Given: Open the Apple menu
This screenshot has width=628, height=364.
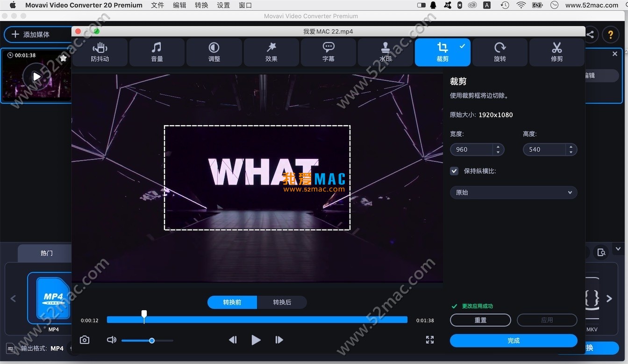Looking at the screenshot, I should (13, 5).
